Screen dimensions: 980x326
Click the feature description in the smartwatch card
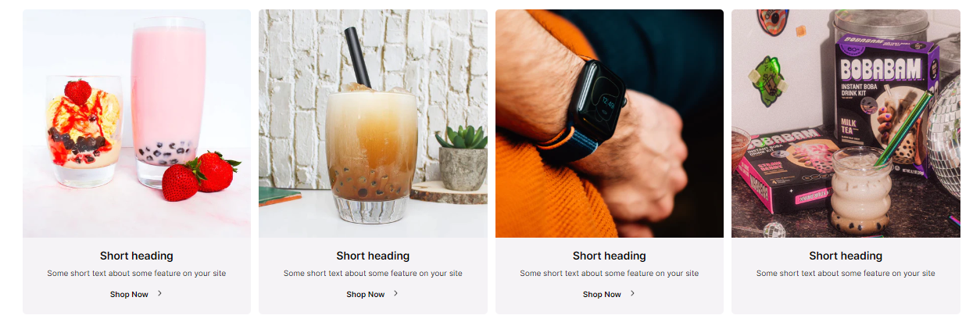pos(610,274)
